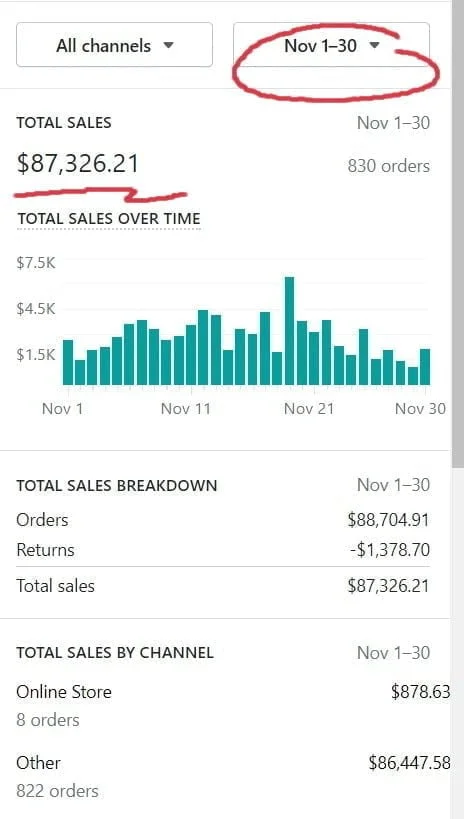Viewport: 464px width, 819px height.
Task: Click the tallest bar in sales chart
Action: [289, 331]
